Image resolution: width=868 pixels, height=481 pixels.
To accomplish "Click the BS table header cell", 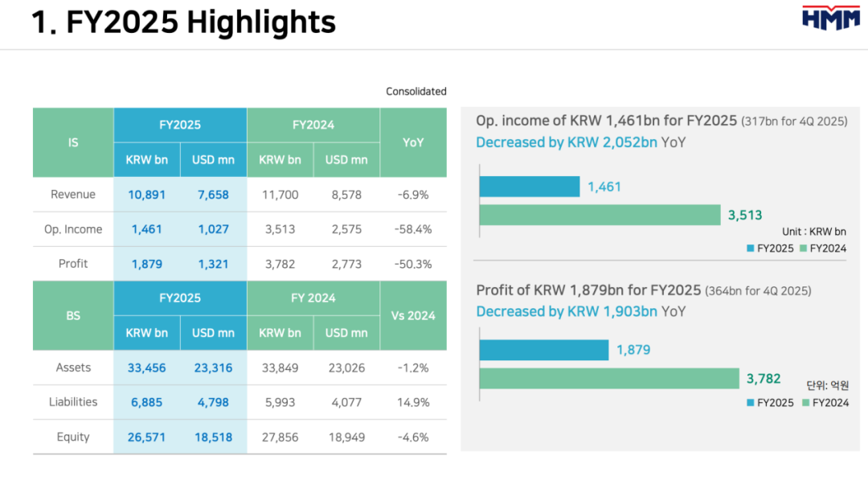I will [x=73, y=315].
